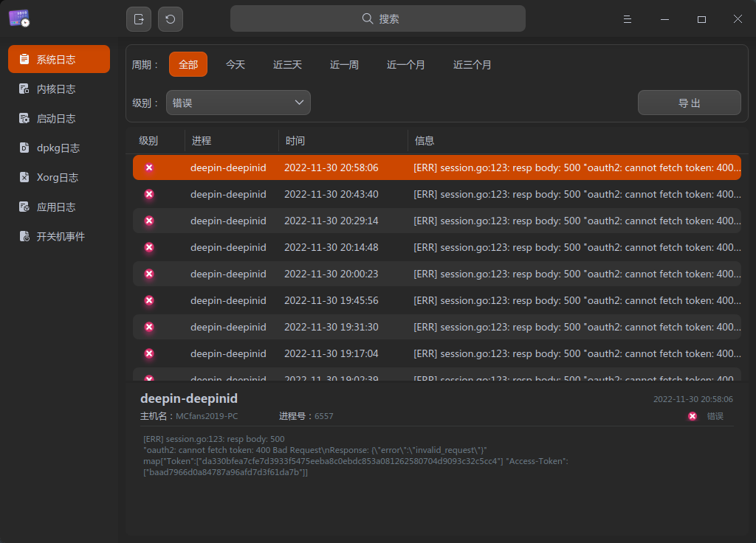Enable the 近一周 time filter
Viewport: 756px width, 543px height.
pyautogui.click(x=343, y=64)
